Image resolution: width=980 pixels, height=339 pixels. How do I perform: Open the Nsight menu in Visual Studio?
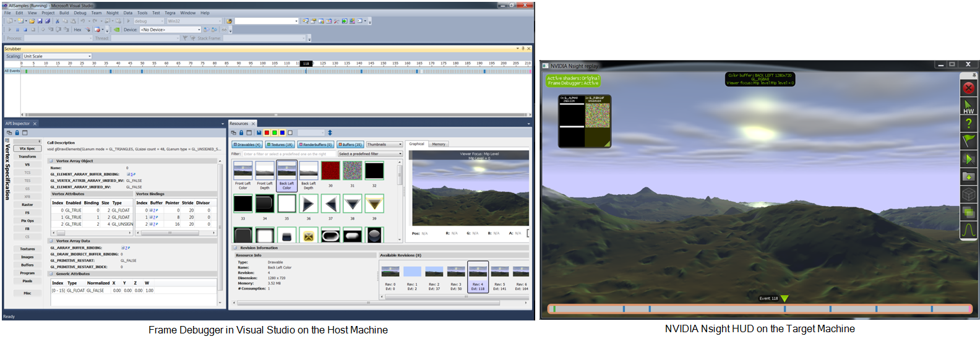112,12
